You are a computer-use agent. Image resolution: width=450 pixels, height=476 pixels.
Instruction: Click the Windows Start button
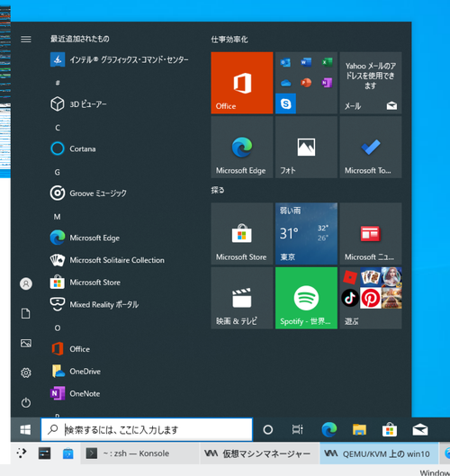pyautogui.click(x=25, y=429)
